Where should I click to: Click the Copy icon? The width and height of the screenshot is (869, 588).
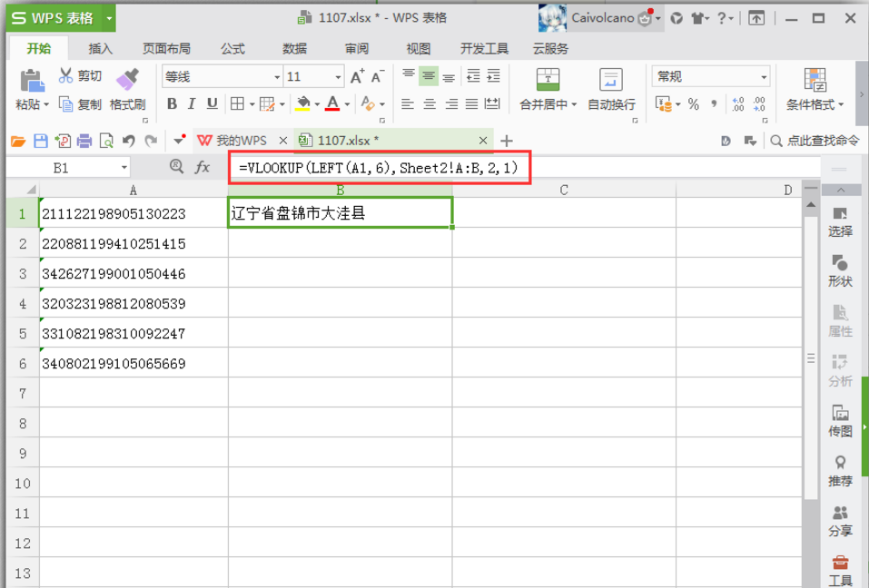[x=65, y=104]
